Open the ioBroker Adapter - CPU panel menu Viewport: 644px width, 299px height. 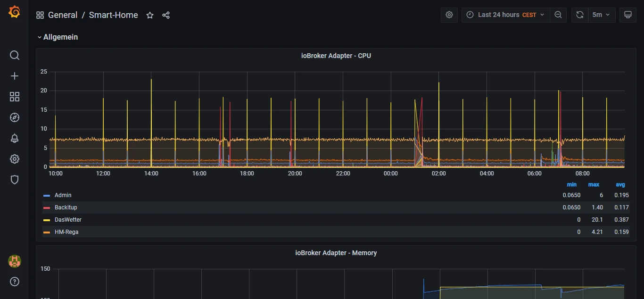click(x=336, y=56)
